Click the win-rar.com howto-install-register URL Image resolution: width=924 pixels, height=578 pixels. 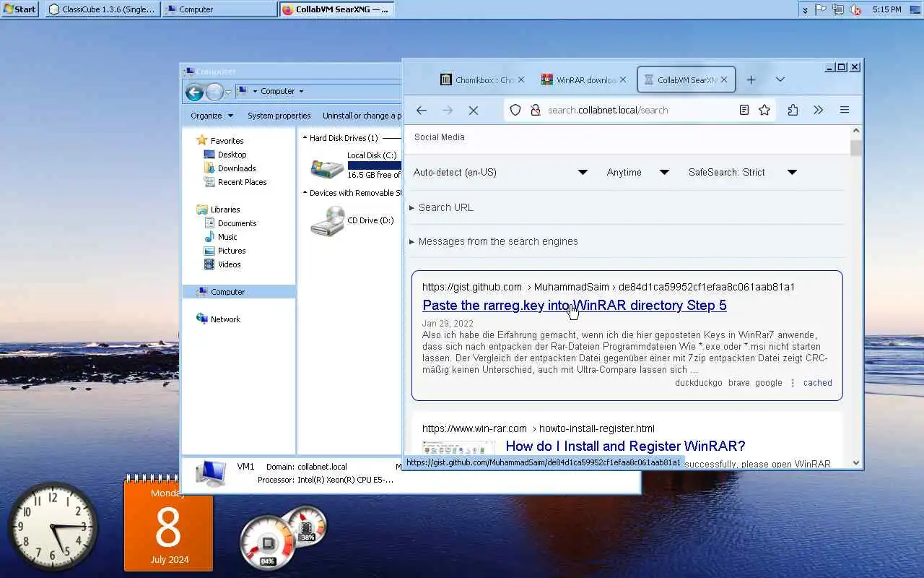tap(539, 428)
